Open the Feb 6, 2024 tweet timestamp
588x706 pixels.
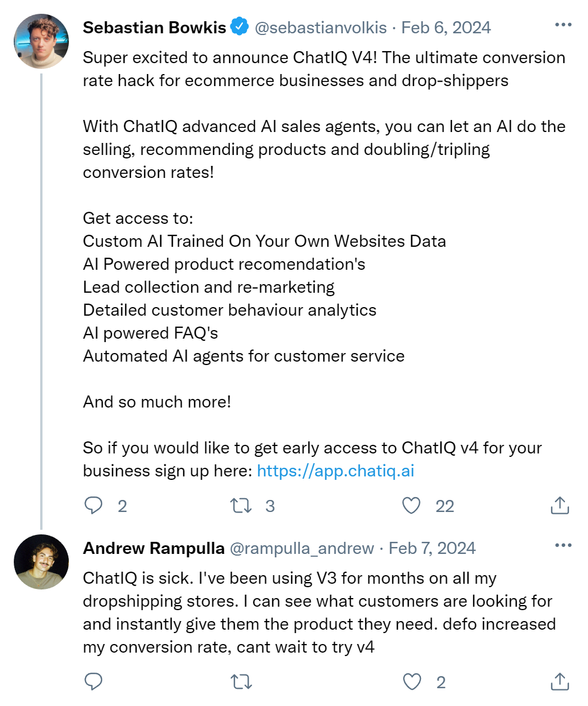[446, 28]
